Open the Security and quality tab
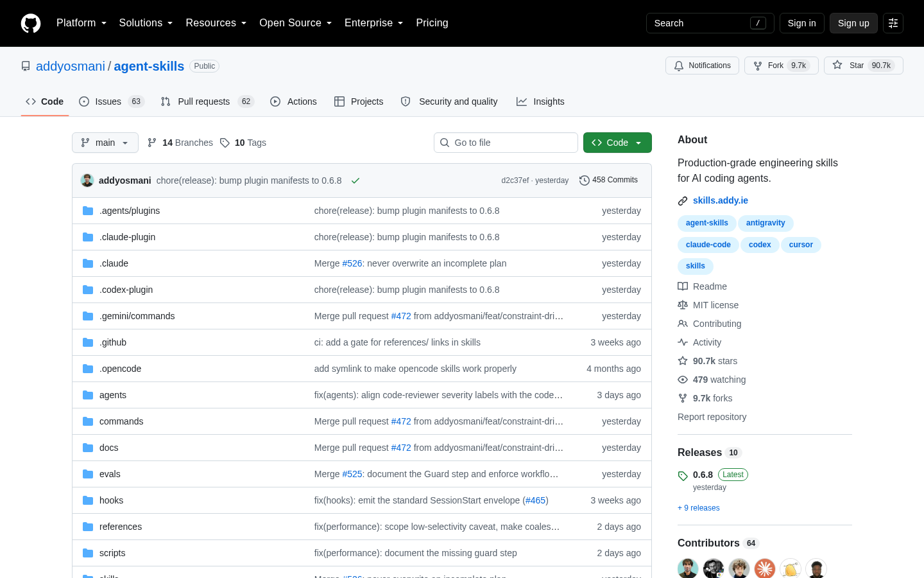Viewport: 924px width, 578px height. tap(449, 101)
